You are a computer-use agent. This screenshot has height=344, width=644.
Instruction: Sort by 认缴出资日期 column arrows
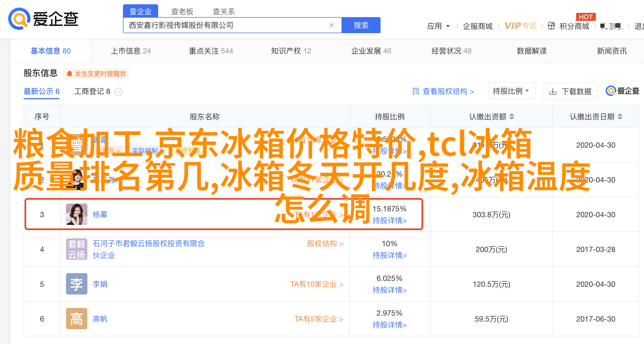[620, 117]
